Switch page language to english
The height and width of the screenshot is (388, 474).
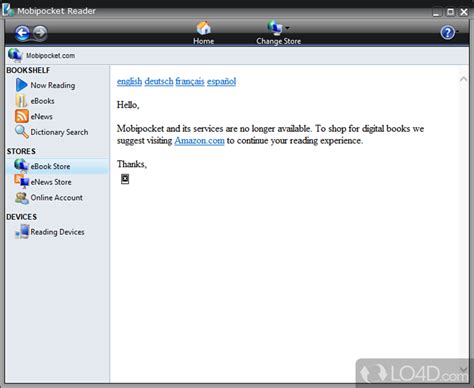[x=129, y=81]
